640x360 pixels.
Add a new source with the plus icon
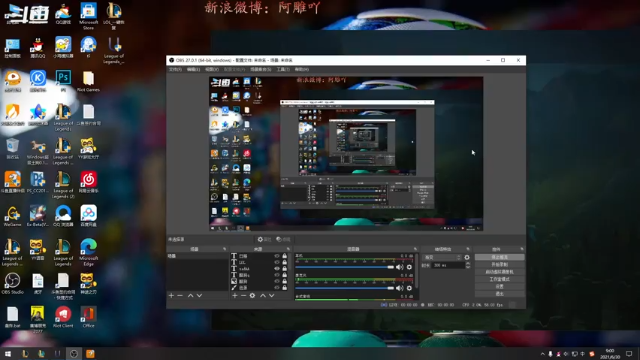click(x=235, y=296)
